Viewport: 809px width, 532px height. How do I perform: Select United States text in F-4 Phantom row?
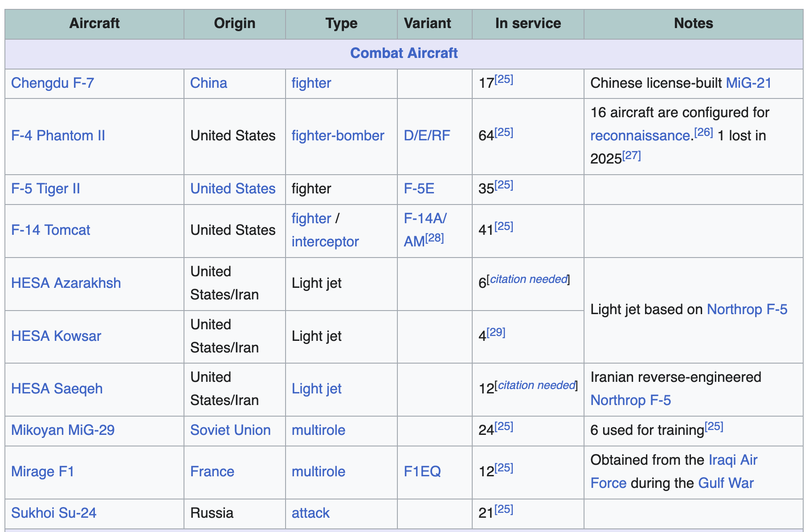[x=233, y=135]
